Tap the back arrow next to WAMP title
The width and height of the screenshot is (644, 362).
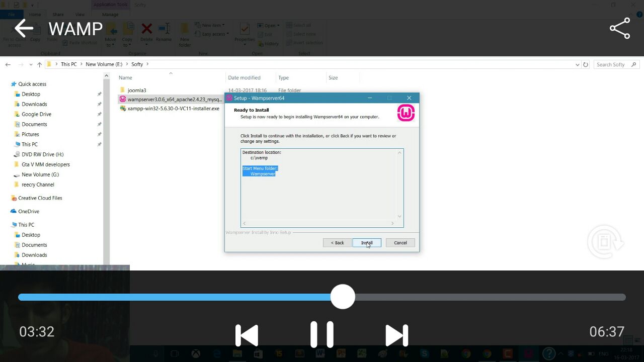pos(24,29)
